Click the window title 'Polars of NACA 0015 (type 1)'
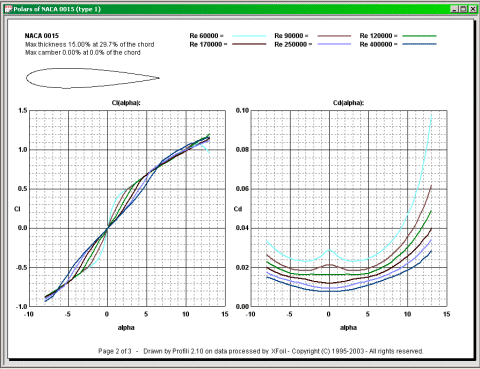 (57, 9)
